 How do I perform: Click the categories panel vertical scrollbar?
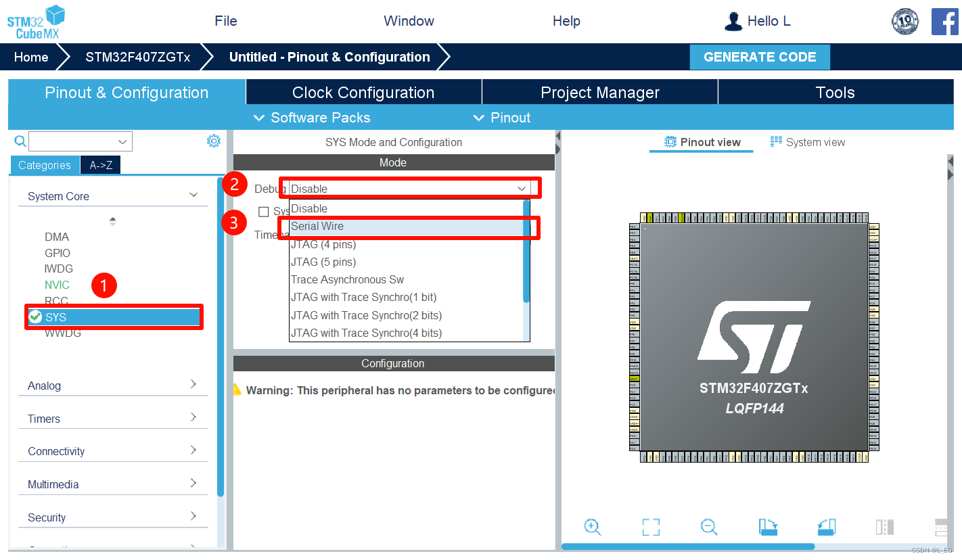[x=220, y=337]
